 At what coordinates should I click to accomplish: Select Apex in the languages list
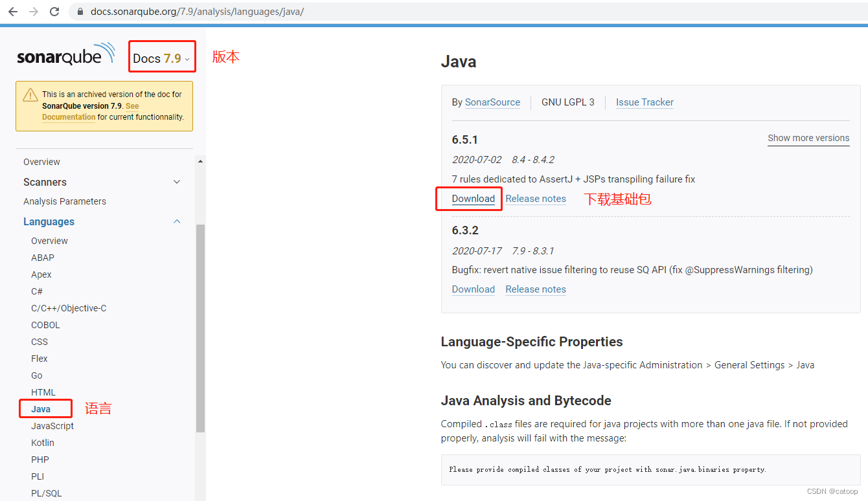tap(41, 274)
